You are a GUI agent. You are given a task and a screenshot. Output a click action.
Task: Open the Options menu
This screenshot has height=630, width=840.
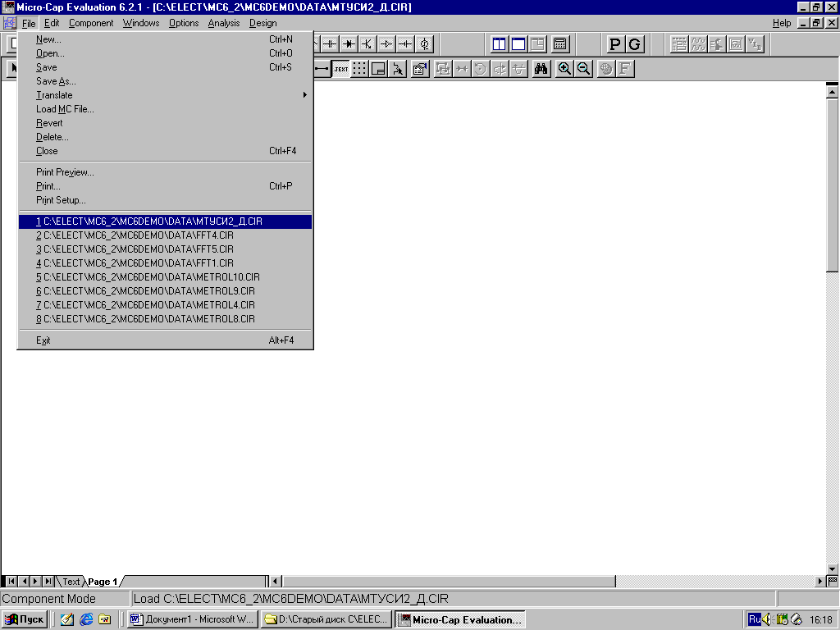[184, 23]
